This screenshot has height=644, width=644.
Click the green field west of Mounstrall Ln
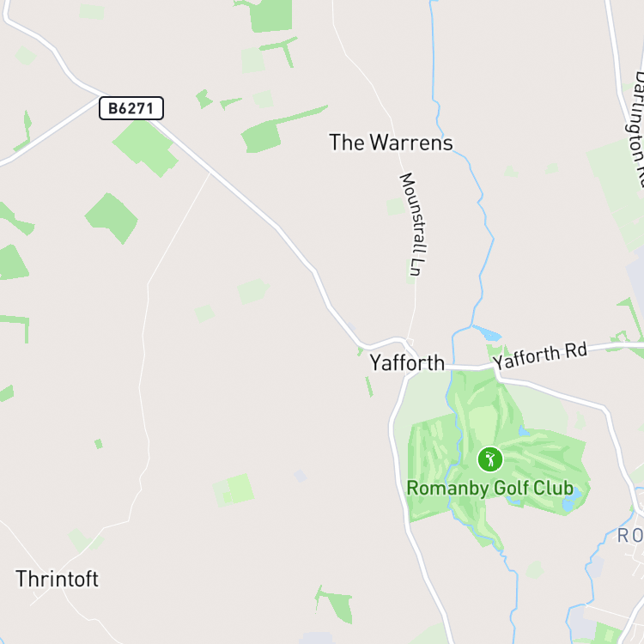(396, 207)
